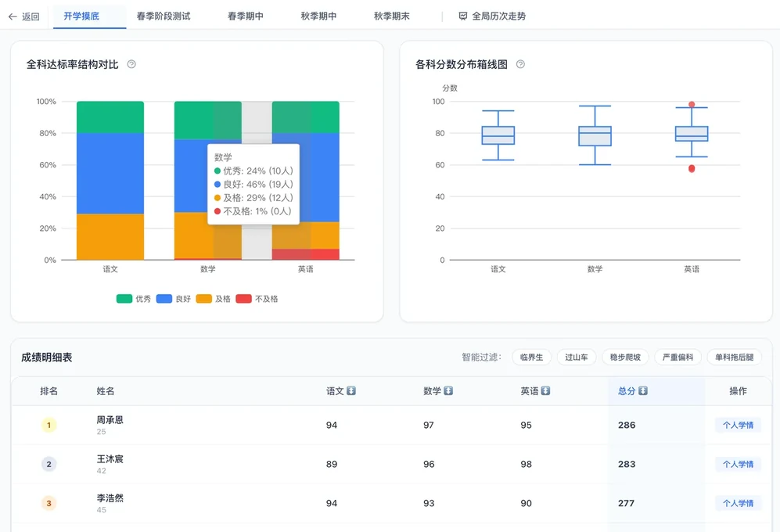Enable 稳步爬坡 smart filter
This screenshot has width=780, height=532.
625,358
